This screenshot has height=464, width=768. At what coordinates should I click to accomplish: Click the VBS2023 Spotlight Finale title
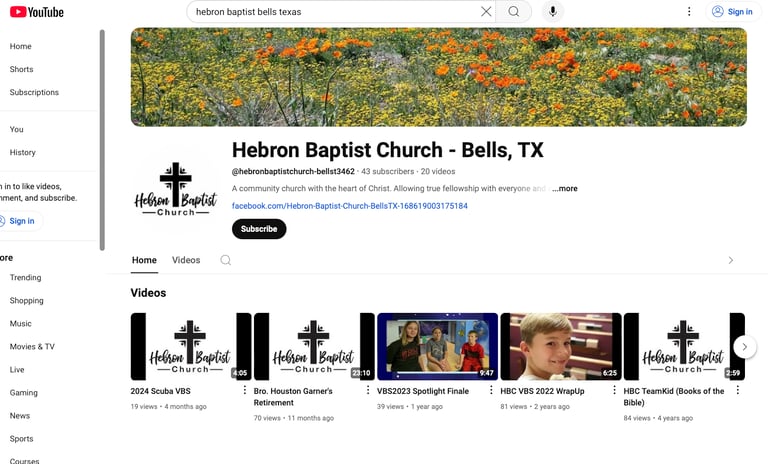pyautogui.click(x=423, y=391)
